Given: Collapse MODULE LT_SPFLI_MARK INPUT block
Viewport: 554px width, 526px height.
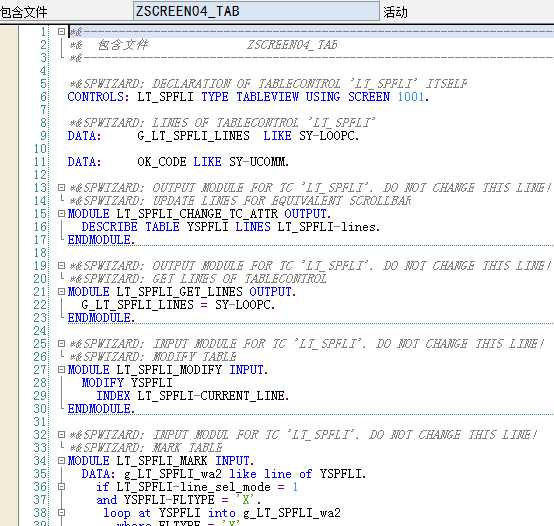Looking at the screenshot, I should (x=61, y=461).
